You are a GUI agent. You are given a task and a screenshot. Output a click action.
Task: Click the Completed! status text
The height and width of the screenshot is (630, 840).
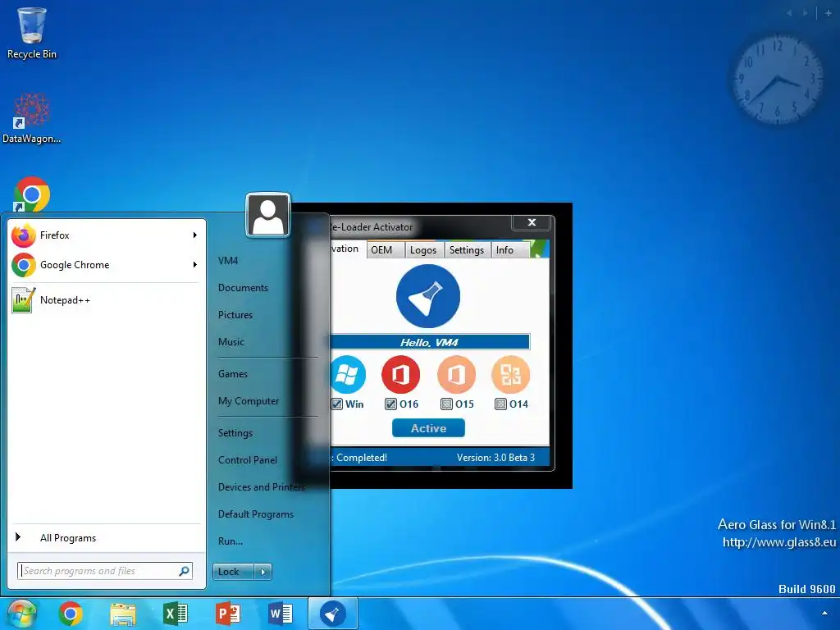point(362,458)
